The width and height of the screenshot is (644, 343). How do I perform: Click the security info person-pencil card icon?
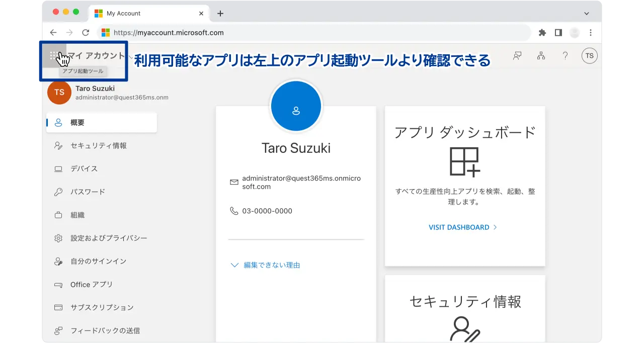click(x=465, y=329)
